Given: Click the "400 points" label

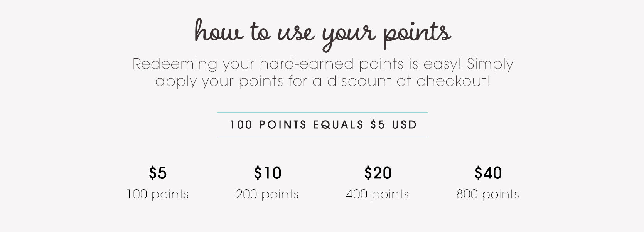Looking at the screenshot, I should pos(378,194).
